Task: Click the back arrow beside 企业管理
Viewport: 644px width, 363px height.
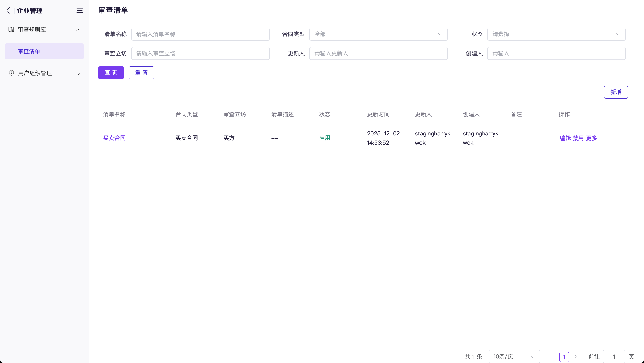Action: tap(8, 11)
